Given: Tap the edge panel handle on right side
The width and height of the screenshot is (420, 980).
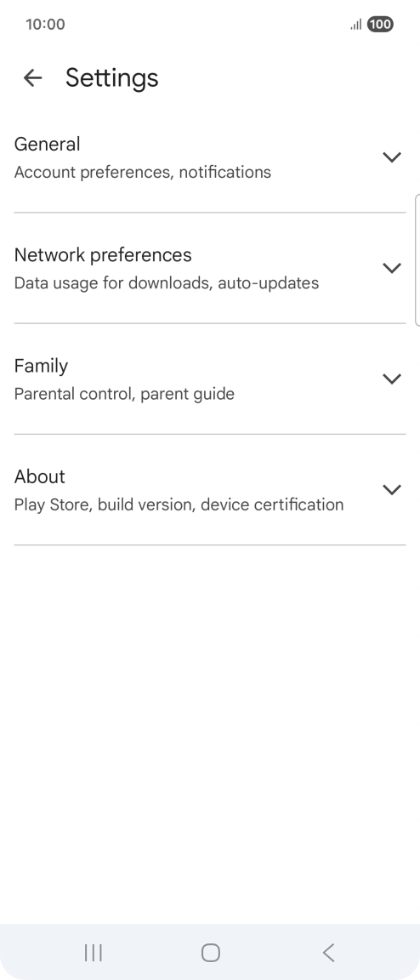Looking at the screenshot, I should [417, 260].
